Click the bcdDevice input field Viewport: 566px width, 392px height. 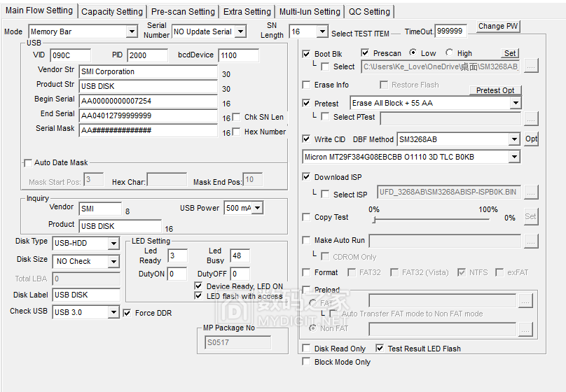click(238, 55)
